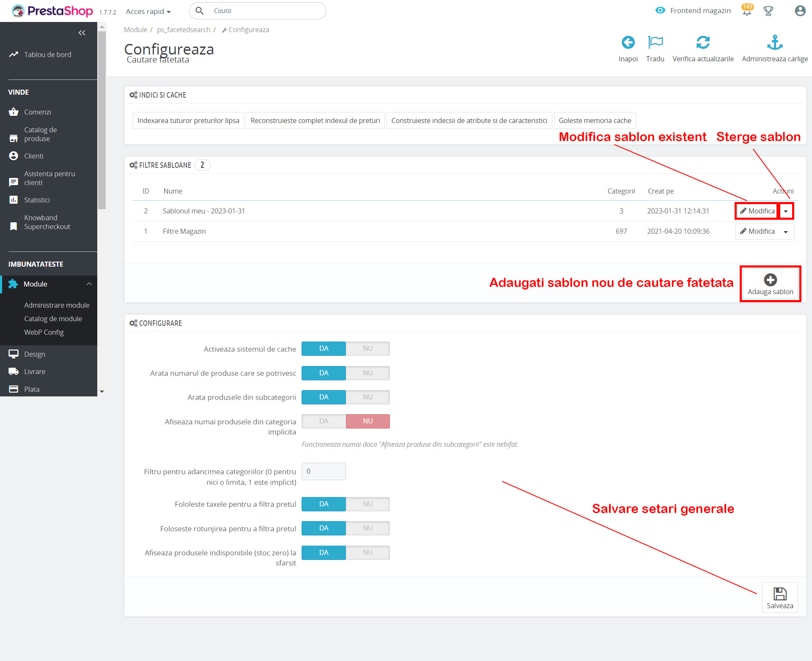
Task: Set Activeaza sistemul de cache to NU
Action: pos(368,349)
